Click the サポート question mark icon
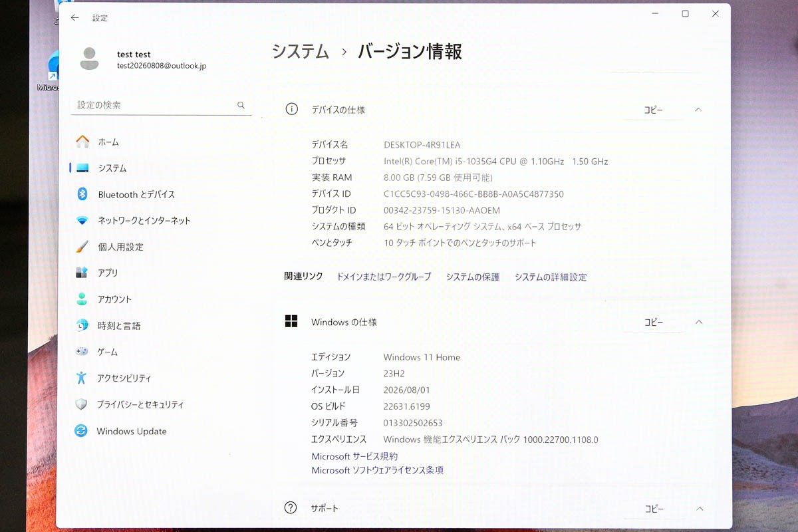 (291, 508)
